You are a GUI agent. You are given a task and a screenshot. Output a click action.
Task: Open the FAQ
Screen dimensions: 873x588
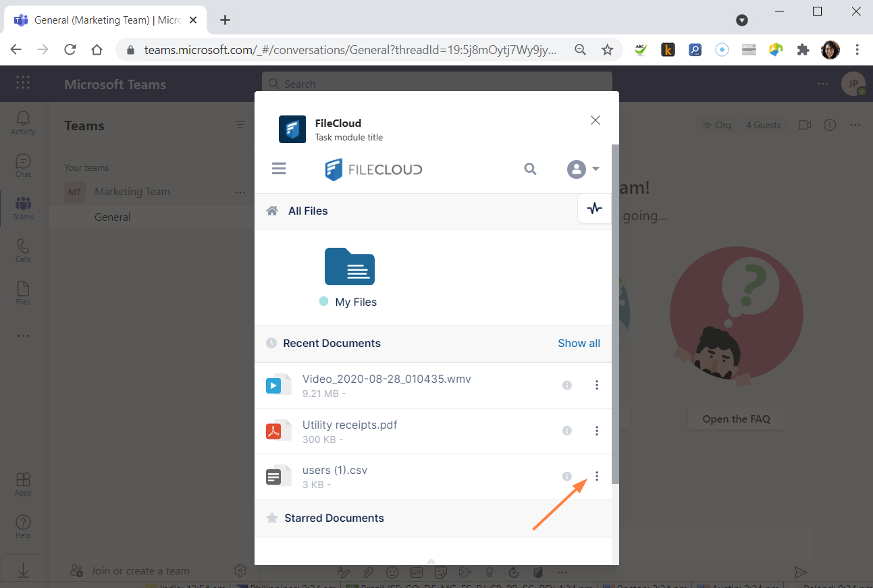[736, 419]
